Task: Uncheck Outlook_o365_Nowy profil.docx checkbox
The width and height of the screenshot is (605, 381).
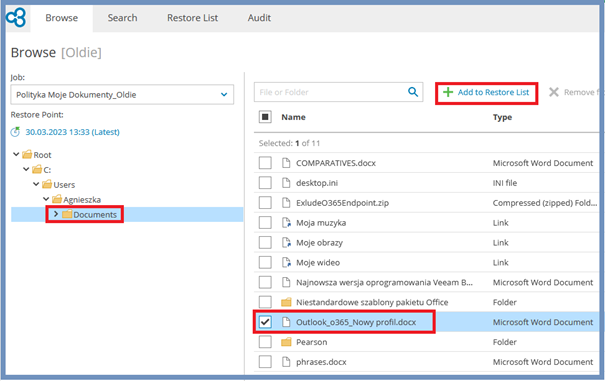Action: (x=265, y=322)
